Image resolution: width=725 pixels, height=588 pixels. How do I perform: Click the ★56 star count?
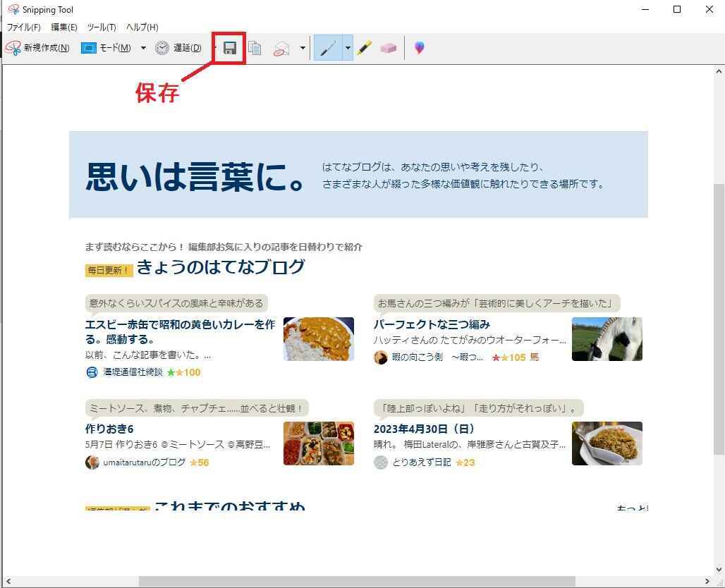point(200,463)
